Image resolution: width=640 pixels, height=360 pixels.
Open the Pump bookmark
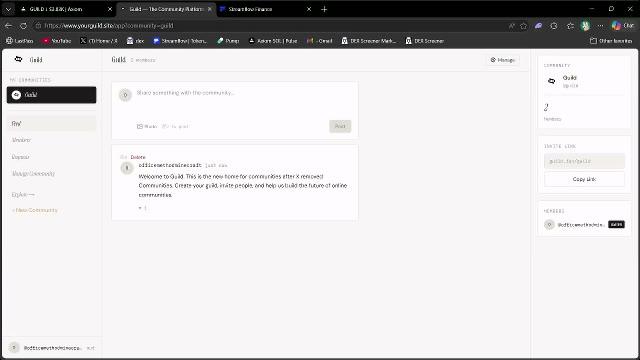(228, 41)
